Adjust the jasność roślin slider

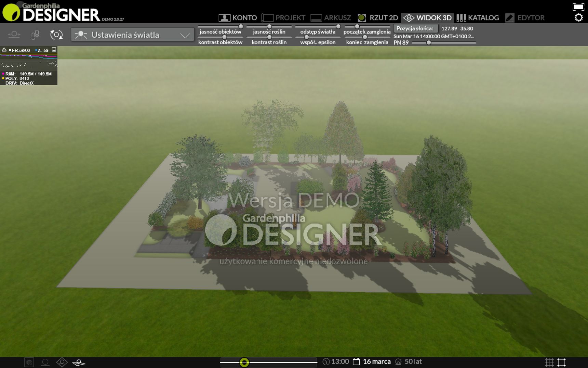[269, 26]
